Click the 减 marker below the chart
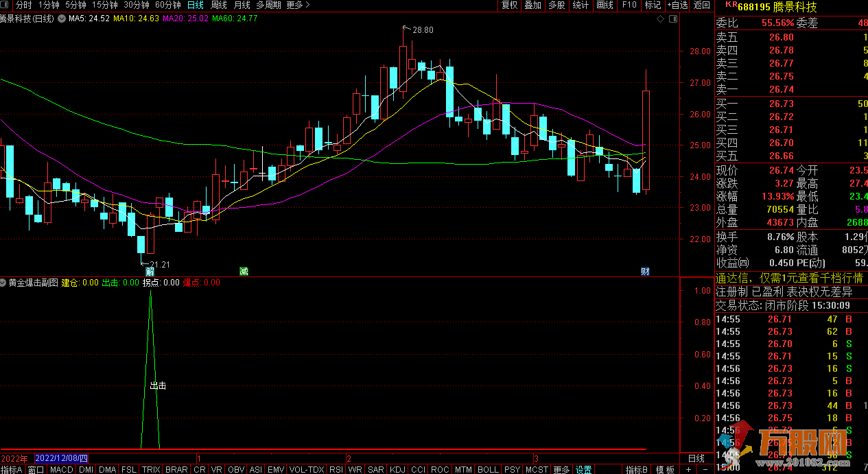Viewport: 868px width, 474px height. click(x=244, y=272)
